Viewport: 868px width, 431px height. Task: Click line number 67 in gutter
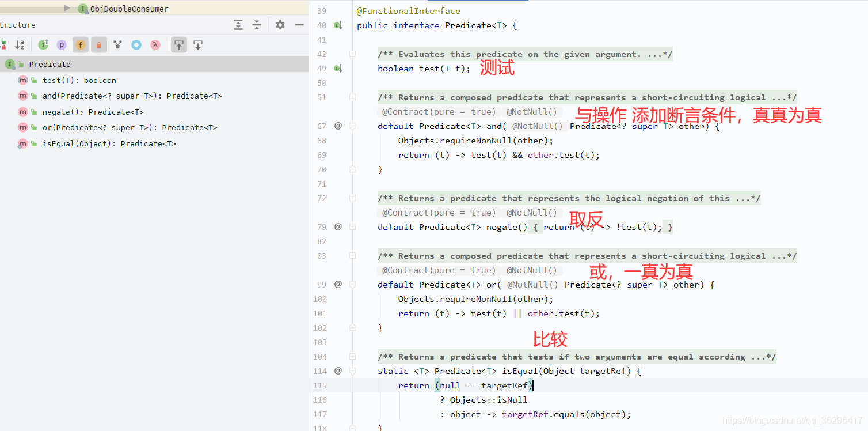322,126
